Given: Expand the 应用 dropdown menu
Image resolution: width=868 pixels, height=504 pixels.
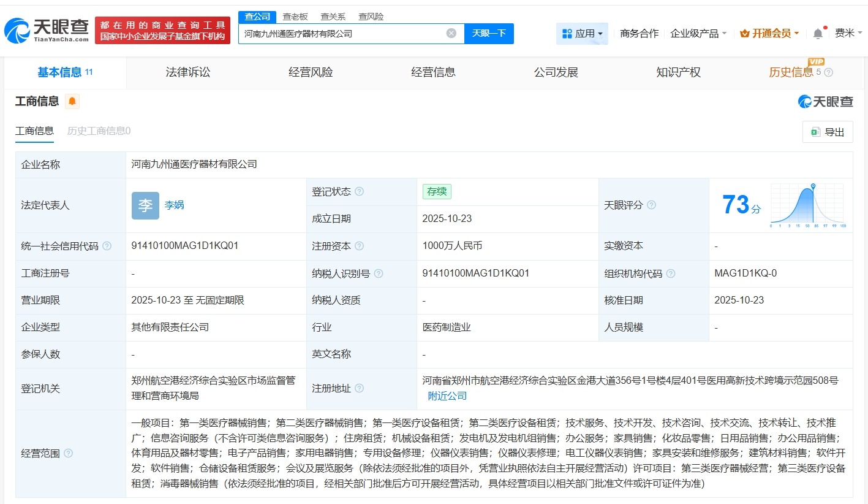Looking at the screenshot, I should click(587, 33).
